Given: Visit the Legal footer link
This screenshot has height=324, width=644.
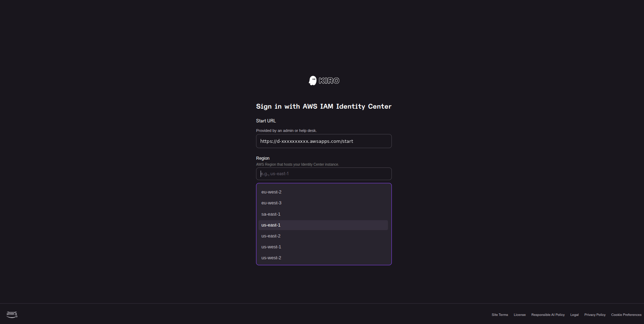Looking at the screenshot, I should (574, 315).
